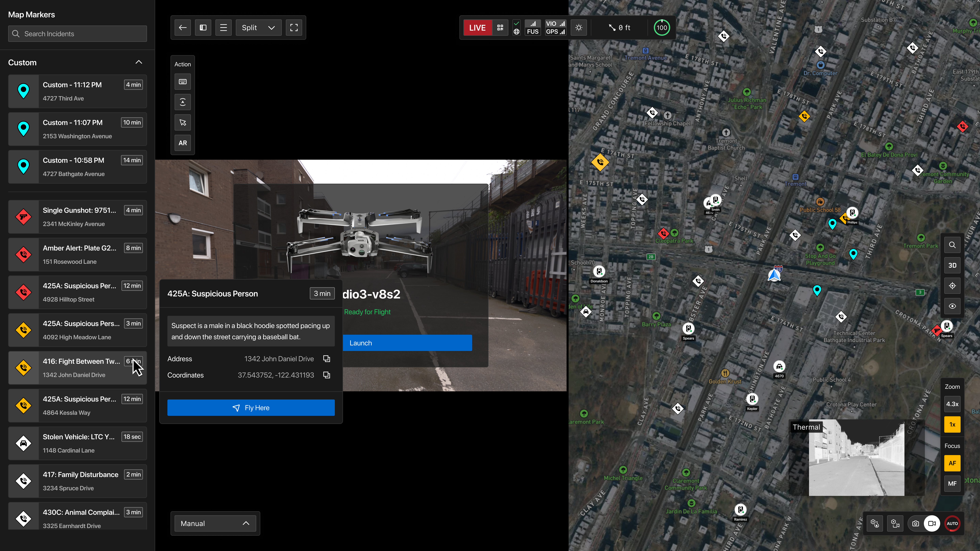Click the checkmark globe status icon
The width and height of the screenshot is (980, 551).
[x=516, y=27]
